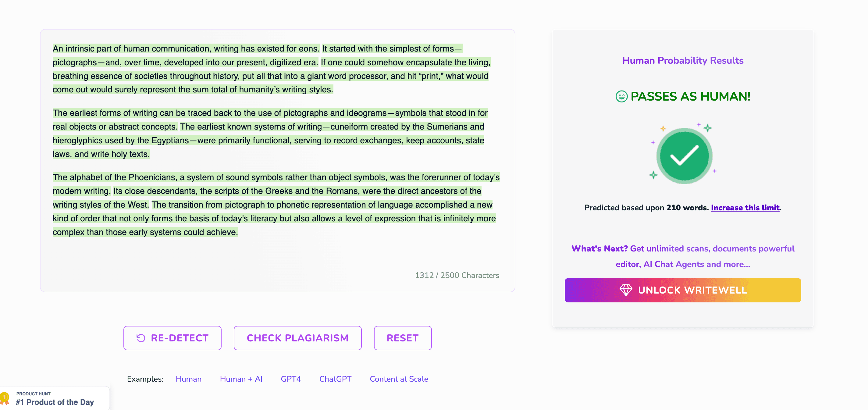The image size is (868, 410).
Task: Load the Human example text
Action: pos(188,379)
